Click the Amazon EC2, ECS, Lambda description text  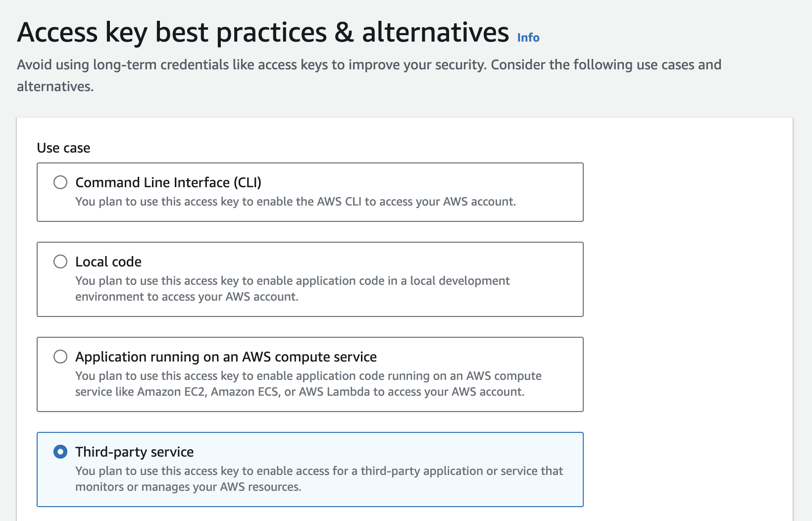pos(308,384)
